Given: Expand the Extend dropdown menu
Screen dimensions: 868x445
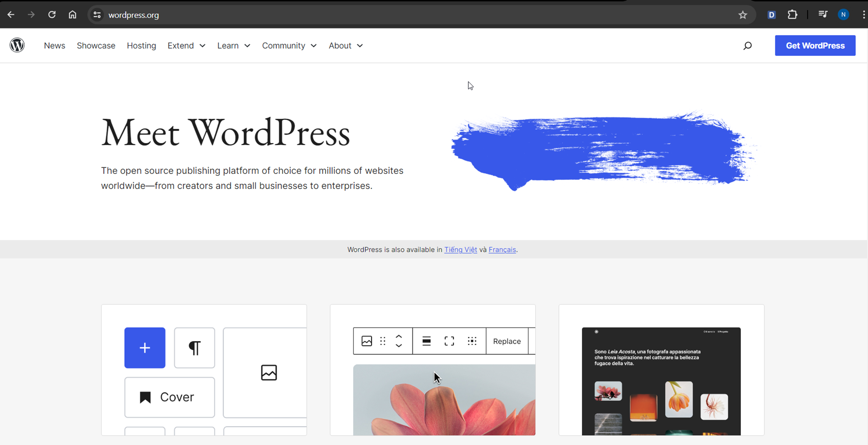Looking at the screenshot, I should tap(186, 45).
